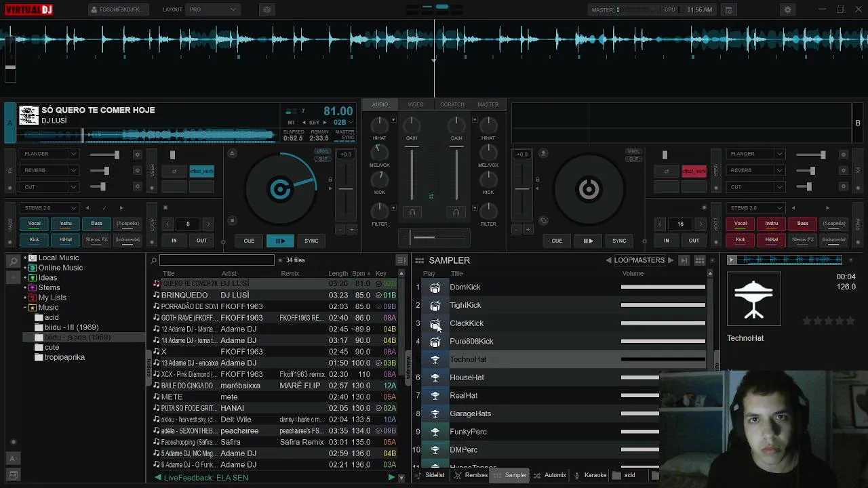Trigger the RealHat sample icon

coord(435,396)
